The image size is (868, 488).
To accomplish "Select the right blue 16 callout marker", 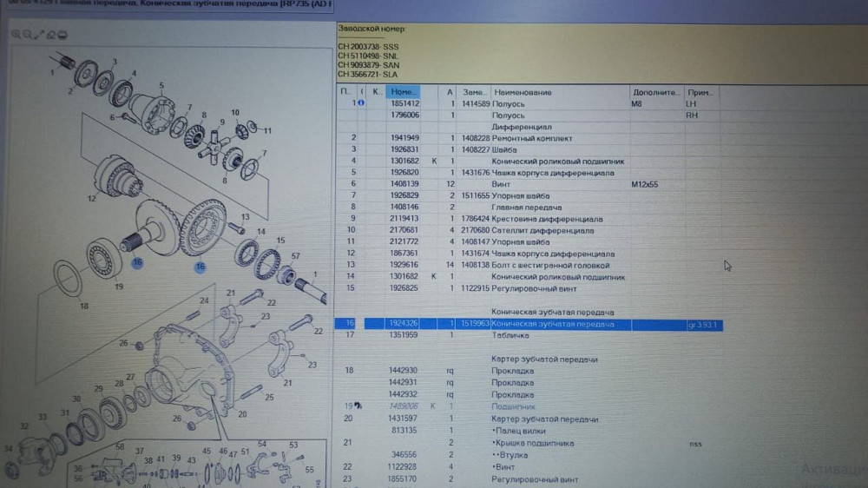I will point(200,267).
